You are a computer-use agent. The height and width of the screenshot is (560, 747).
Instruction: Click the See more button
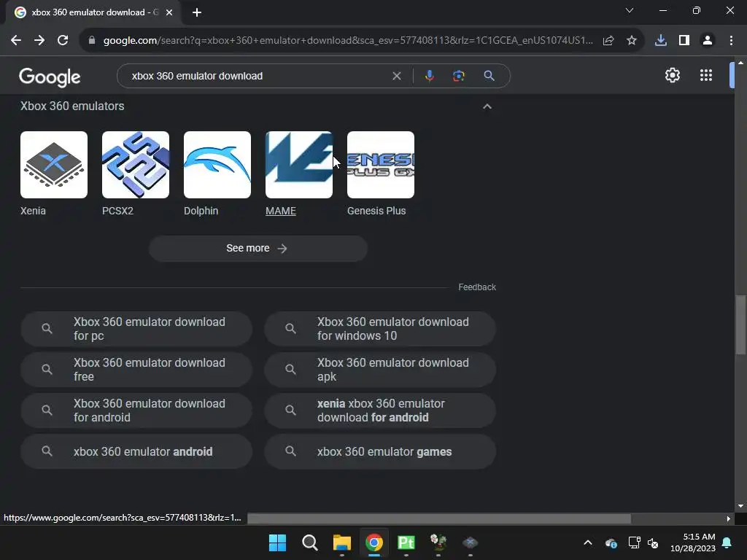click(x=258, y=248)
